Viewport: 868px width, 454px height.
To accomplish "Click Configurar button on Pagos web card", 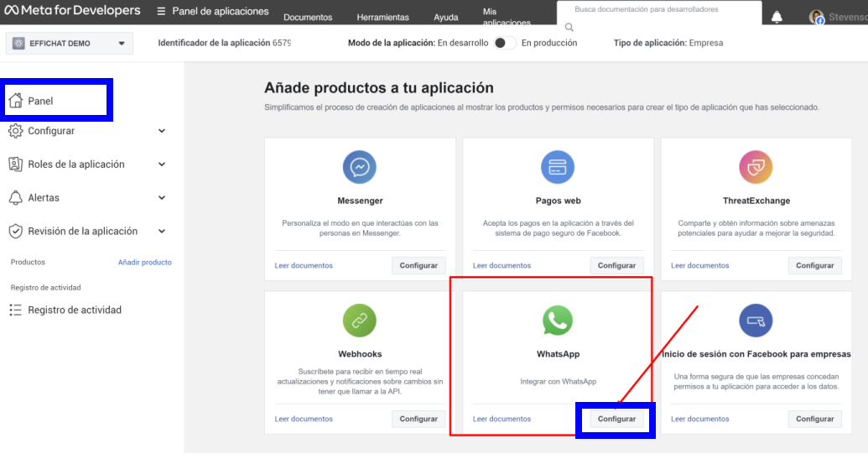I will click(x=616, y=265).
